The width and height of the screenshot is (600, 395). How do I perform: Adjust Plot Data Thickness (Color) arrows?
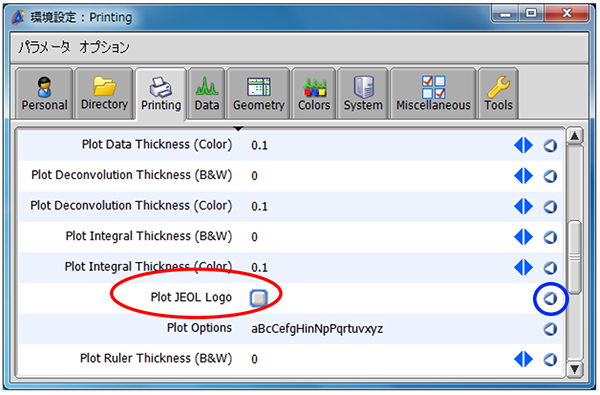point(523,145)
